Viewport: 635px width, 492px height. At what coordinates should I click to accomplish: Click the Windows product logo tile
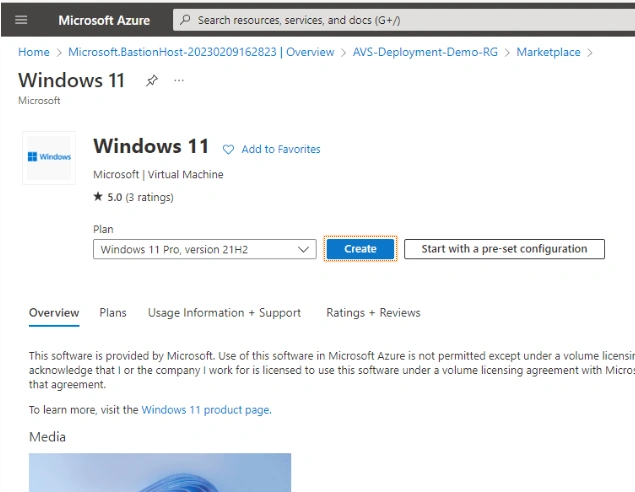49,158
